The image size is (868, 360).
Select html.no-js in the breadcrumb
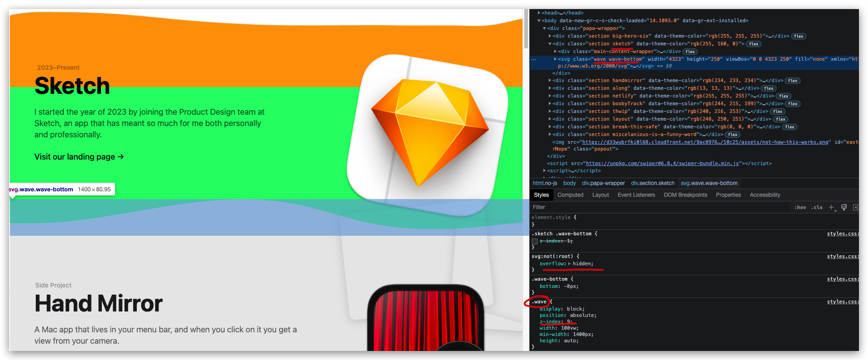click(x=545, y=183)
